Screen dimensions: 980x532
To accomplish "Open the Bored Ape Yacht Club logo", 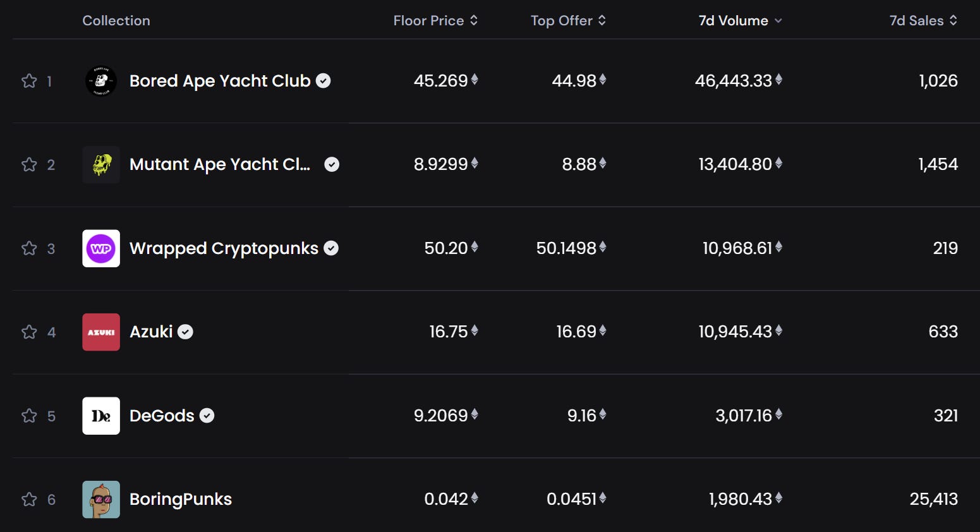I will tap(101, 81).
